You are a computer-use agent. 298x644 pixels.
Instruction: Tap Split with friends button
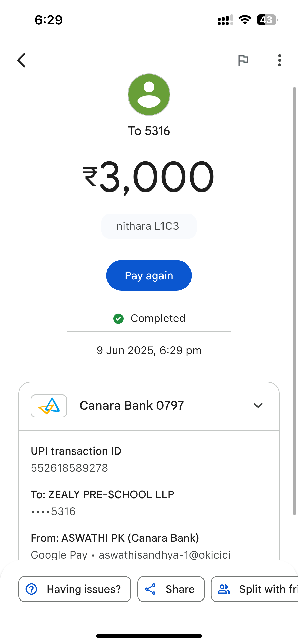(255, 589)
